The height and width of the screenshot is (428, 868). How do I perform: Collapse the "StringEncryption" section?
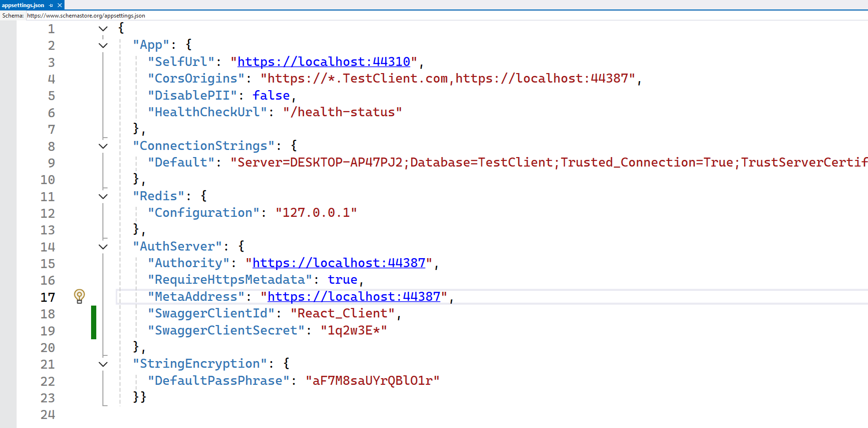pos(103,364)
